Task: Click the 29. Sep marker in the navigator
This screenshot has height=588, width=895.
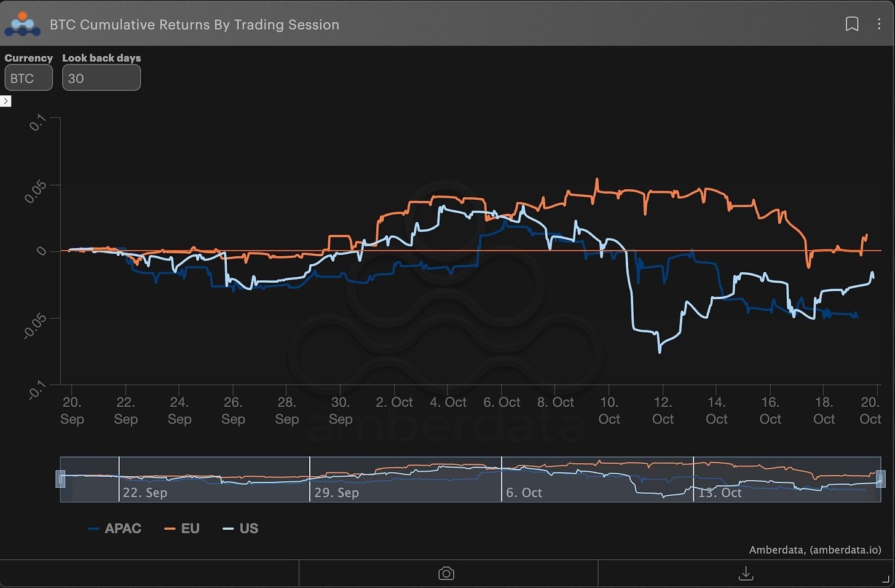Action: coord(336,493)
